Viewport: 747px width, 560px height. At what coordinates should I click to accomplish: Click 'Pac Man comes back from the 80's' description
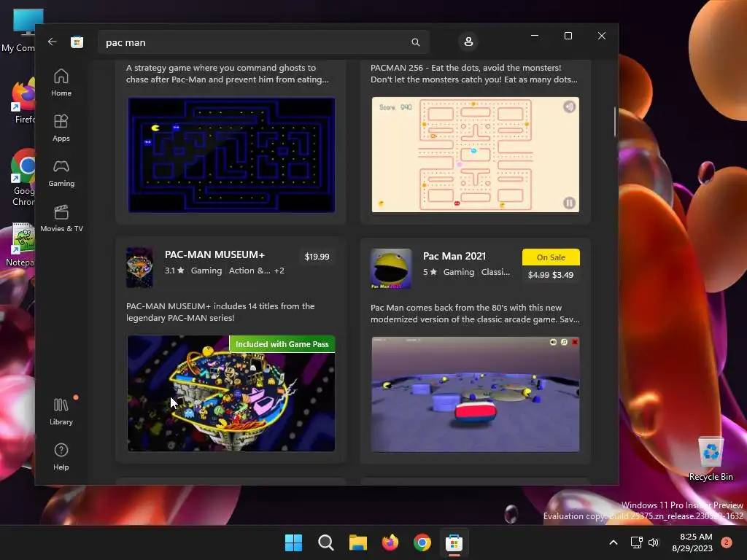(x=475, y=314)
